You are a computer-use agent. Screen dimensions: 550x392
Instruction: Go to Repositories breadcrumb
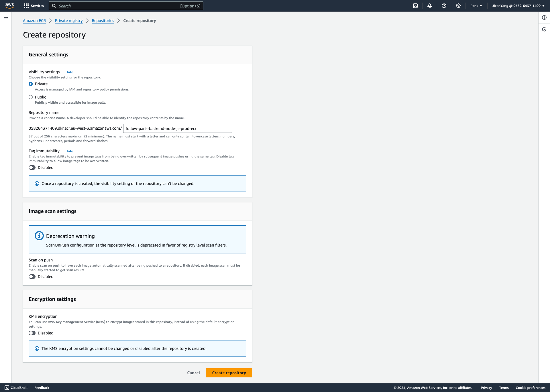click(103, 21)
